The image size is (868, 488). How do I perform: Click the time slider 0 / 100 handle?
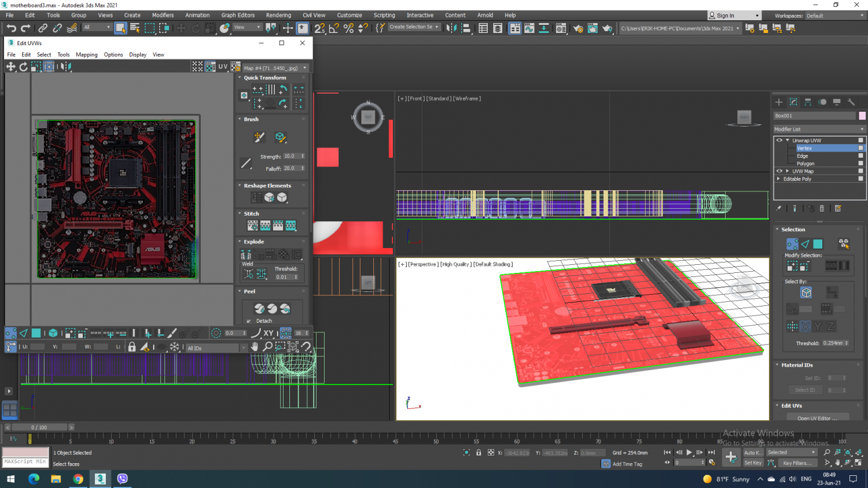(39, 427)
